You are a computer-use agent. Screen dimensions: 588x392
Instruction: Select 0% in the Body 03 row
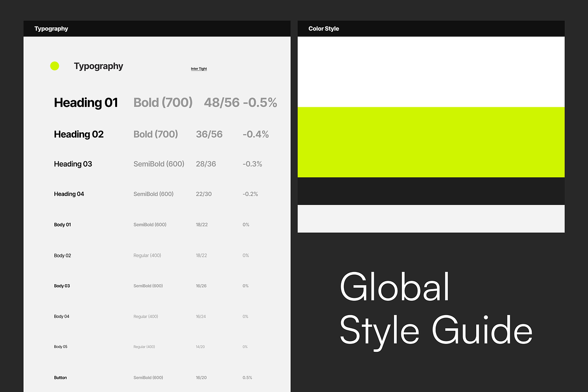pyautogui.click(x=245, y=286)
